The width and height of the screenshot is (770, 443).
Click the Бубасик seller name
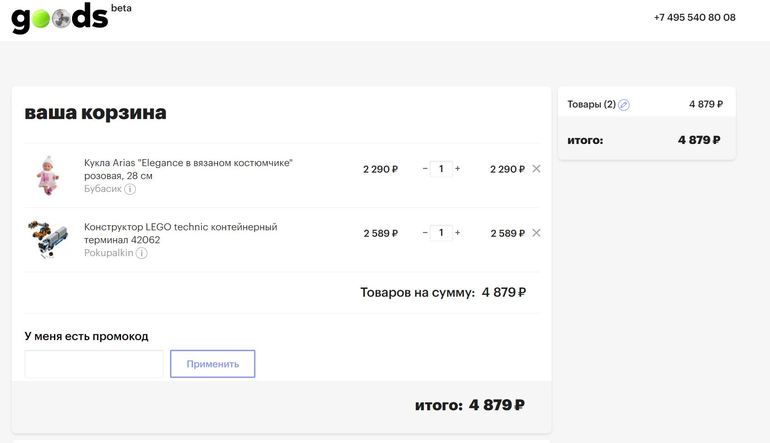tap(103, 189)
